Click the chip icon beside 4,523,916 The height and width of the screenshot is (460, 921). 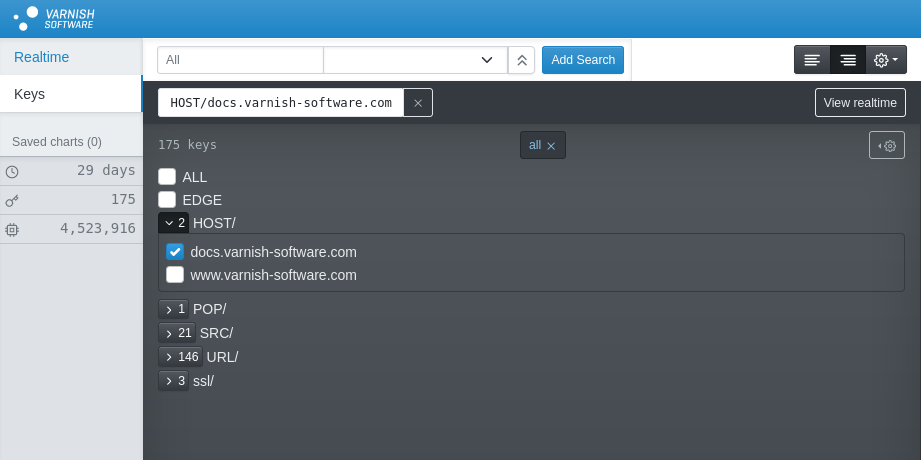[12, 229]
